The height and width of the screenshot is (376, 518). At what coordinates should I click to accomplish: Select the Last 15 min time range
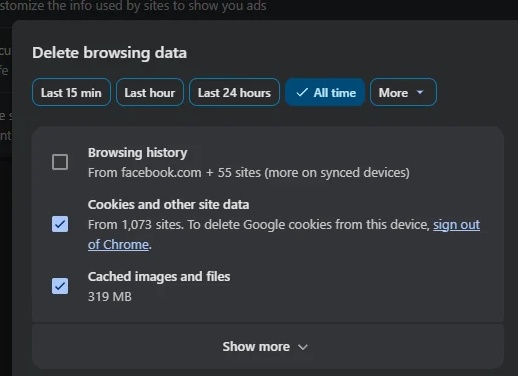pos(71,92)
